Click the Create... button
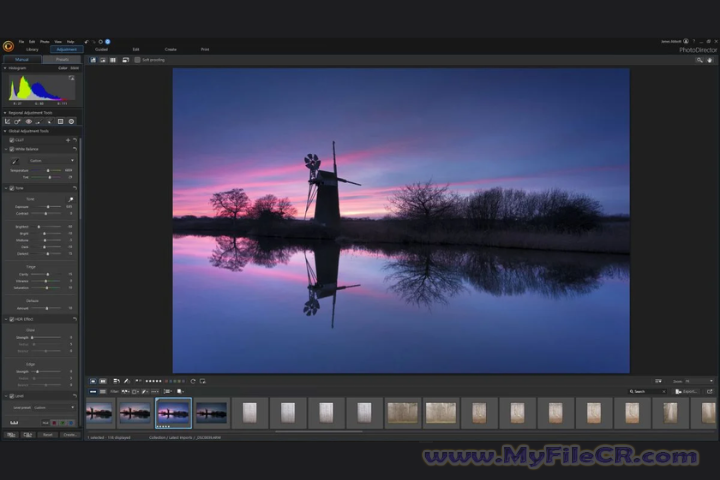The image size is (720, 480). click(x=70, y=435)
